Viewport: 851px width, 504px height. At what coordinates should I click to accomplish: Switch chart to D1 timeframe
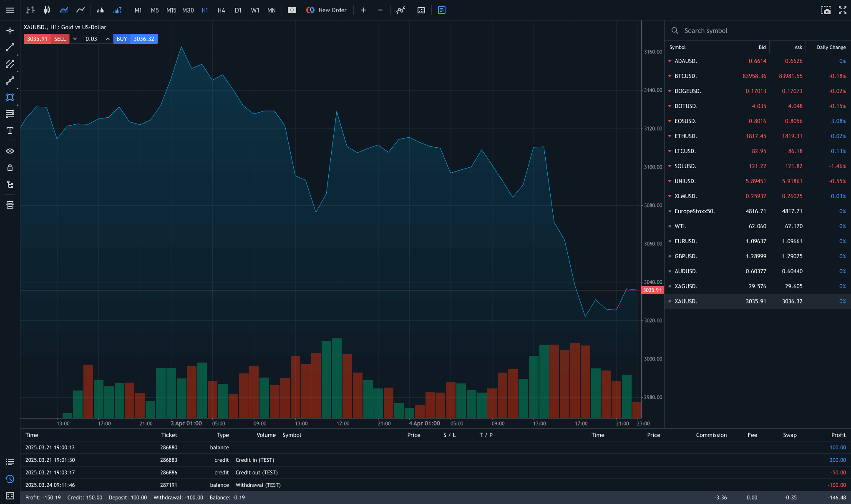point(238,10)
